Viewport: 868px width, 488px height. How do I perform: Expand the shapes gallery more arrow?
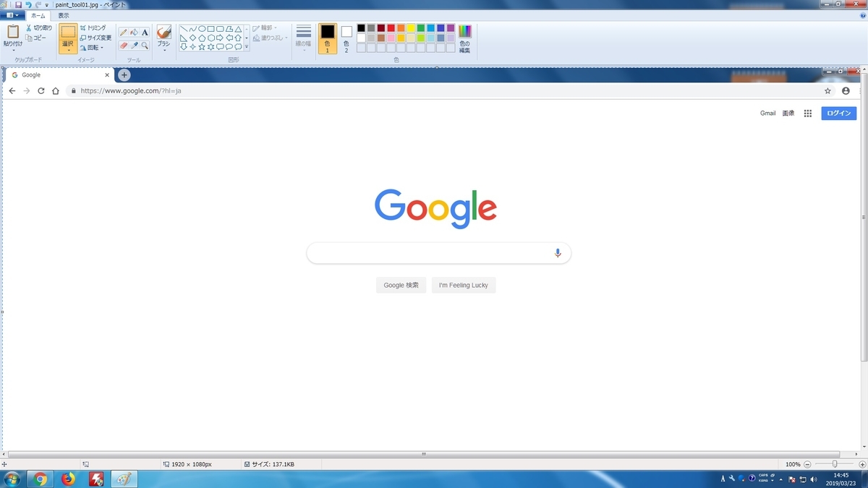point(247,47)
